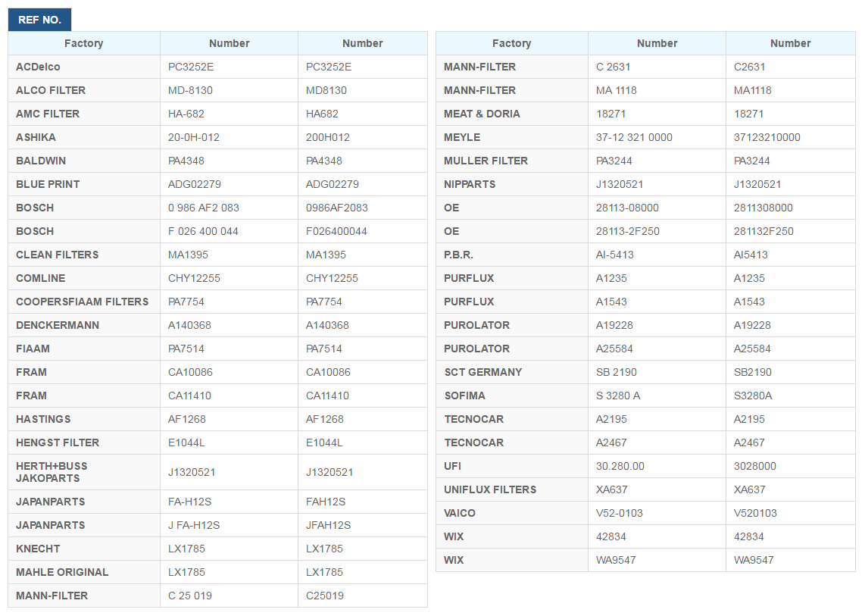
Task: Click JAPANPARTS number FA-H12S
Action: 190,502
